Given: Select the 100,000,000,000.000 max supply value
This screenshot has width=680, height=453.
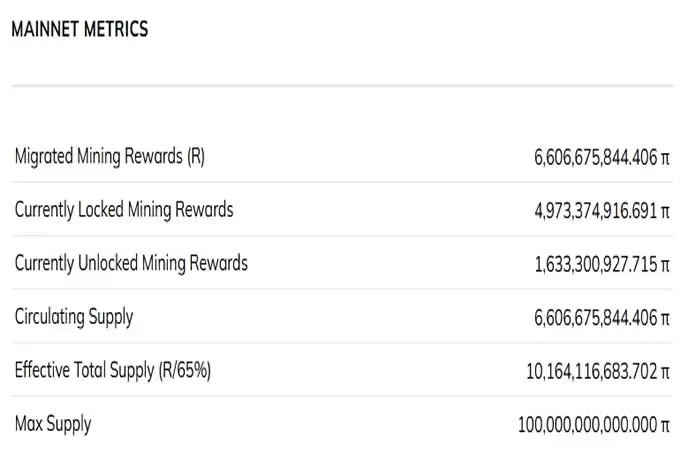Looking at the screenshot, I should (587, 425).
